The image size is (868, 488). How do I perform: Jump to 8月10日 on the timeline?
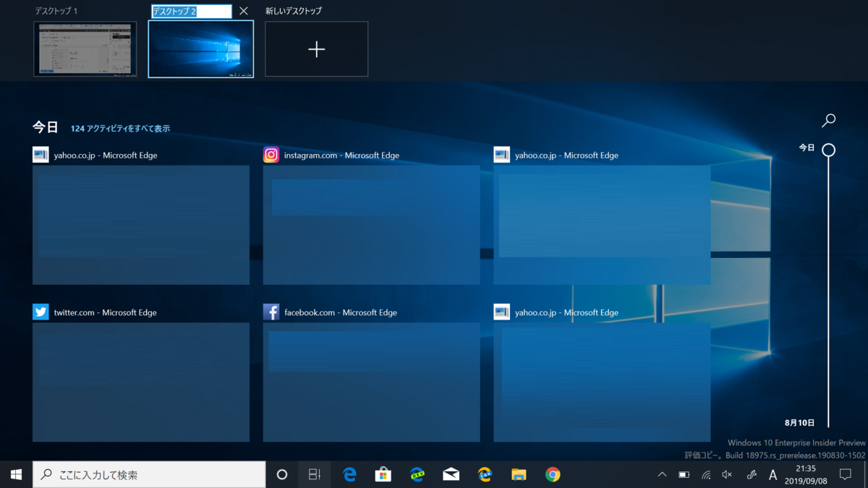tap(799, 422)
